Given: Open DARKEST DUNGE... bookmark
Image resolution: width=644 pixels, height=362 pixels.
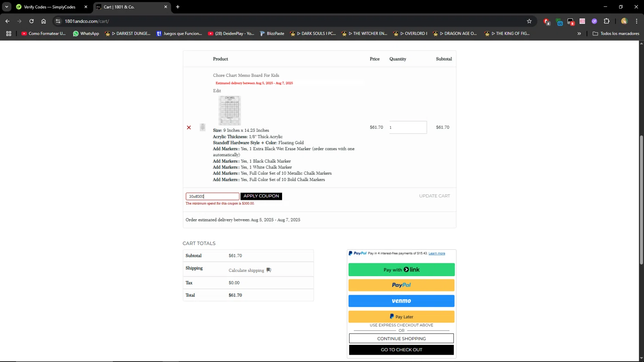Looking at the screenshot, I should pos(128,33).
